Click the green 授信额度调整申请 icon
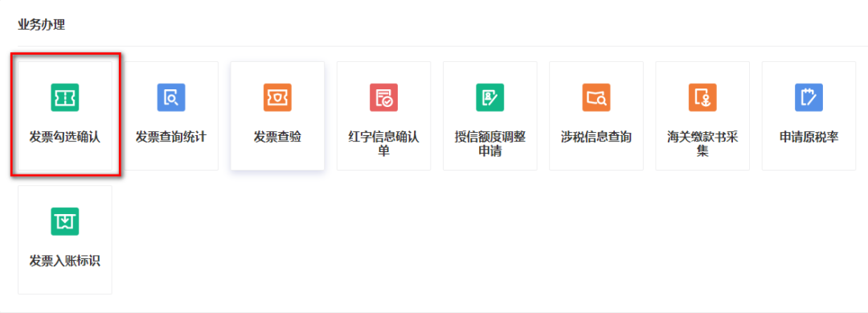This screenshot has width=868, height=313. click(490, 97)
